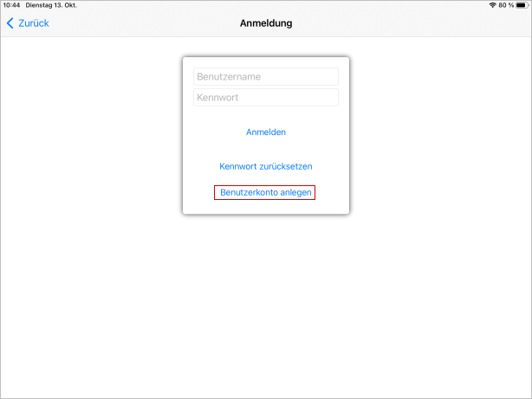This screenshot has width=532, height=399.
Task: Tap the 80 % battery percentage
Action: pos(506,5)
